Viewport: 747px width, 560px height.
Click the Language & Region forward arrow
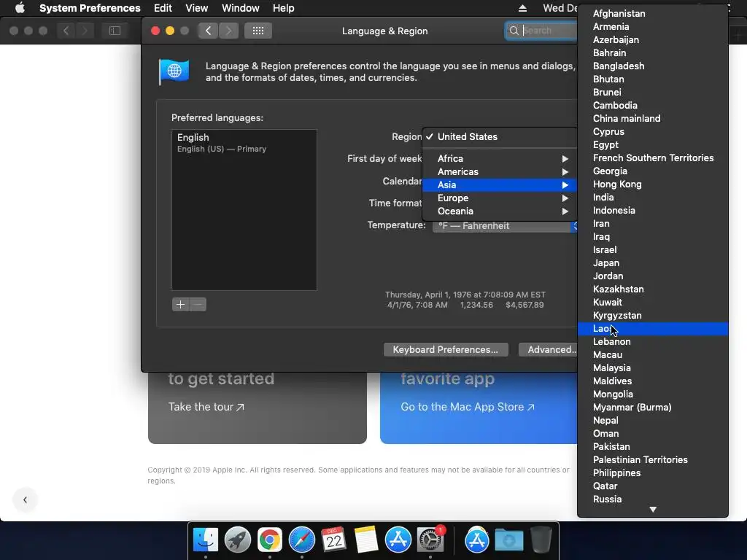228,31
